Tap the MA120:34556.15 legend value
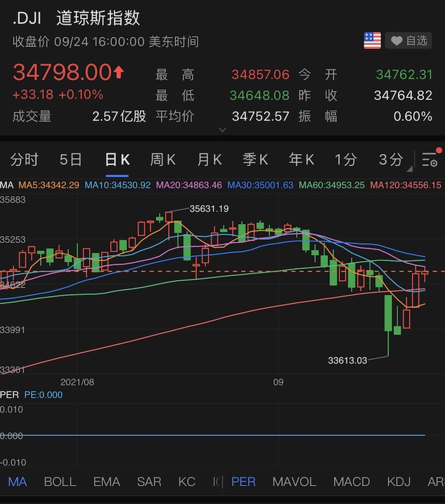 click(x=406, y=185)
